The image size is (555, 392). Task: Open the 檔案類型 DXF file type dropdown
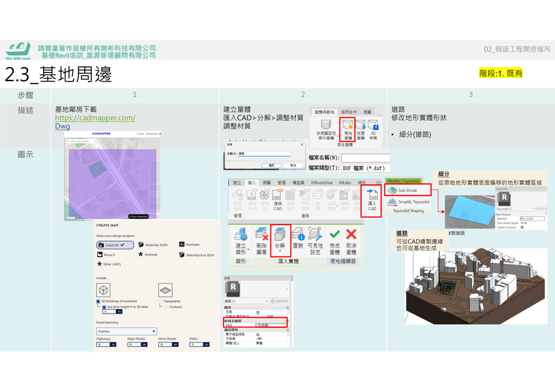366,168
